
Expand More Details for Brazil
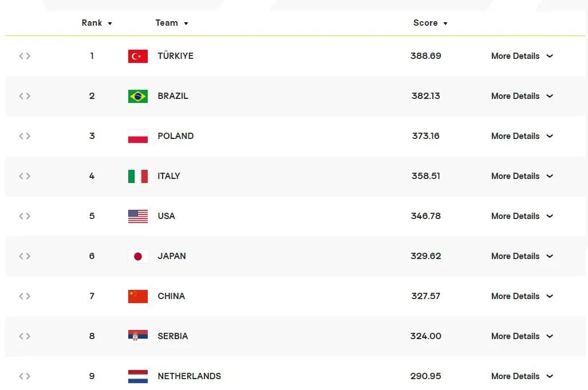pyautogui.click(x=522, y=96)
